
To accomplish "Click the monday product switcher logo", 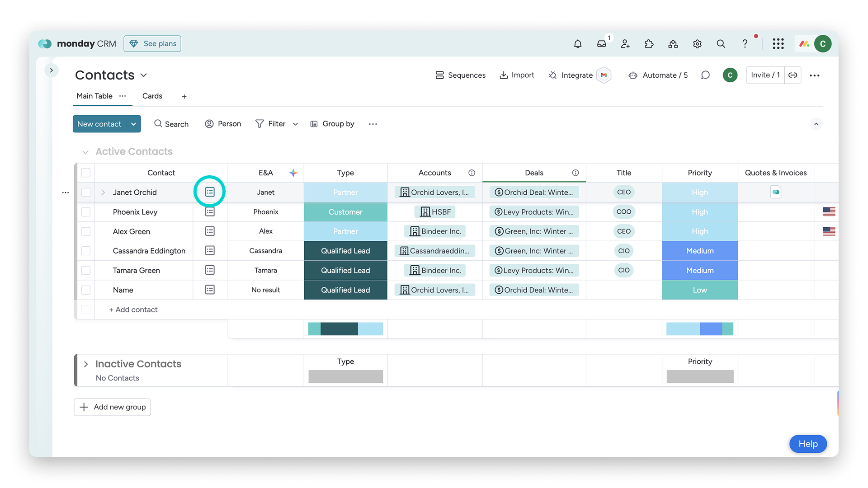I will (804, 44).
